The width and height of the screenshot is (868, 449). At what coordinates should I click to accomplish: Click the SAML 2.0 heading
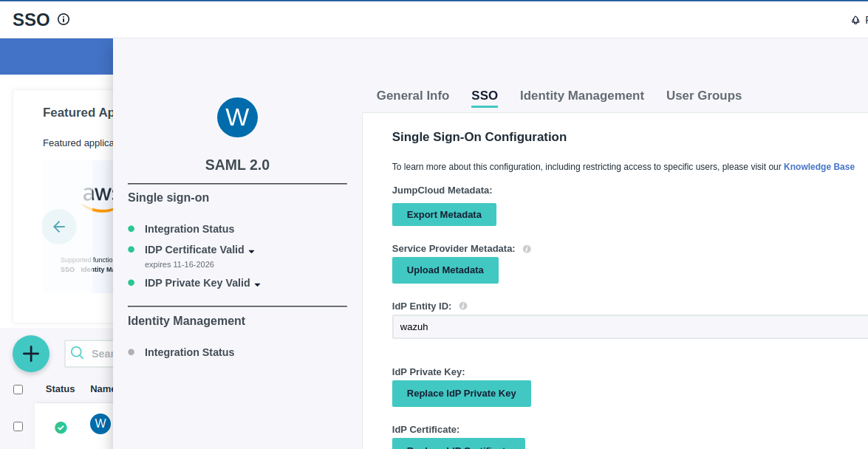point(237,165)
